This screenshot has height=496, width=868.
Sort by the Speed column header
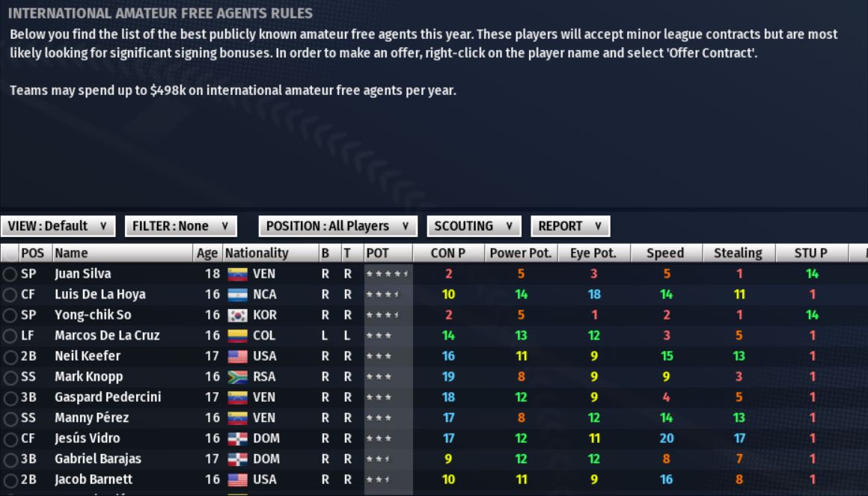point(666,253)
